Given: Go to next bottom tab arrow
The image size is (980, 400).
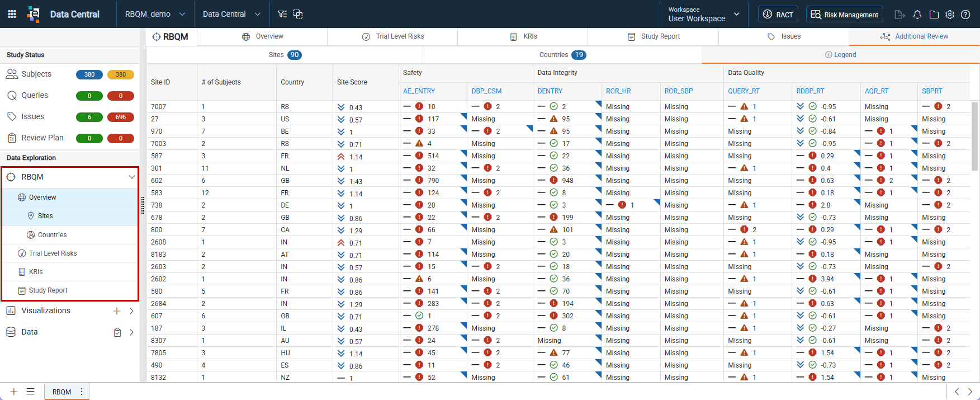Looking at the screenshot, I should (x=970, y=392).
